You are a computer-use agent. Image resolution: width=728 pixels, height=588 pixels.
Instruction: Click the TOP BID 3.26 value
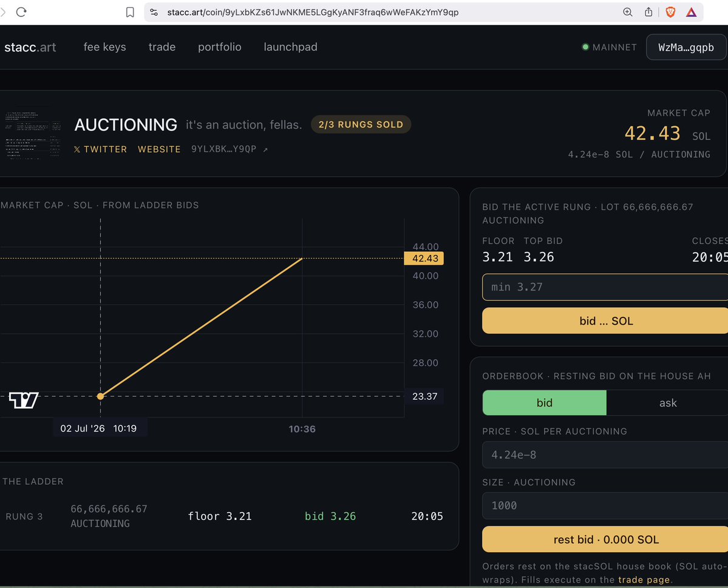tap(539, 257)
